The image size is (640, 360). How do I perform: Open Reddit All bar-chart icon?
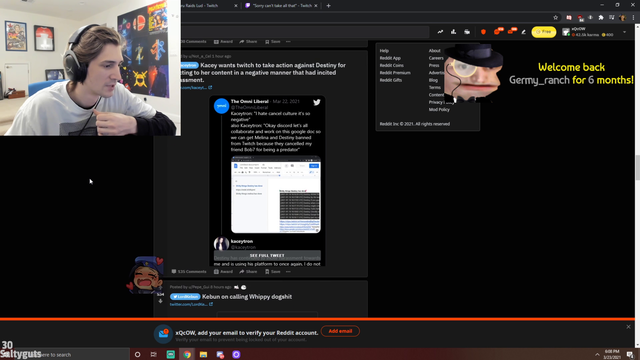point(453,32)
